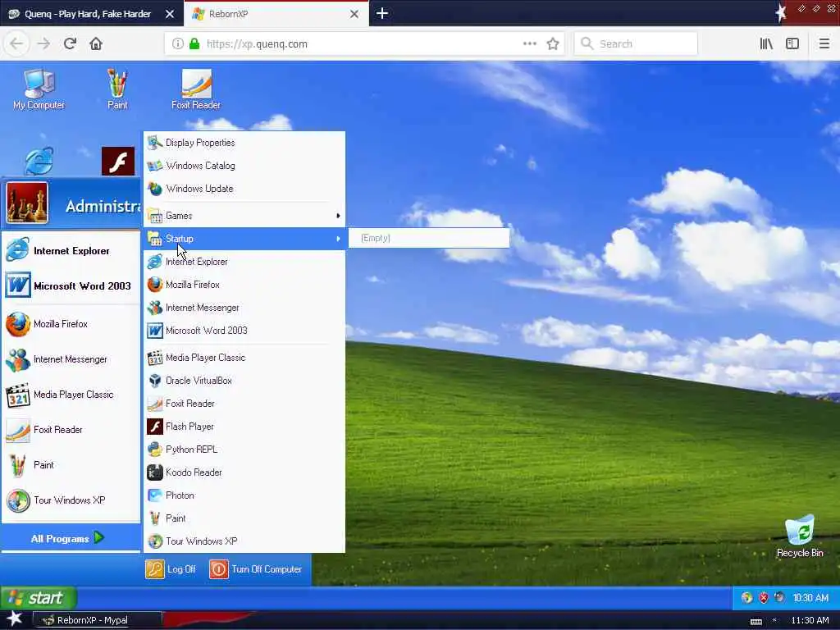This screenshot has height=630, width=840.
Task: Go back in browser
Action: point(16,43)
